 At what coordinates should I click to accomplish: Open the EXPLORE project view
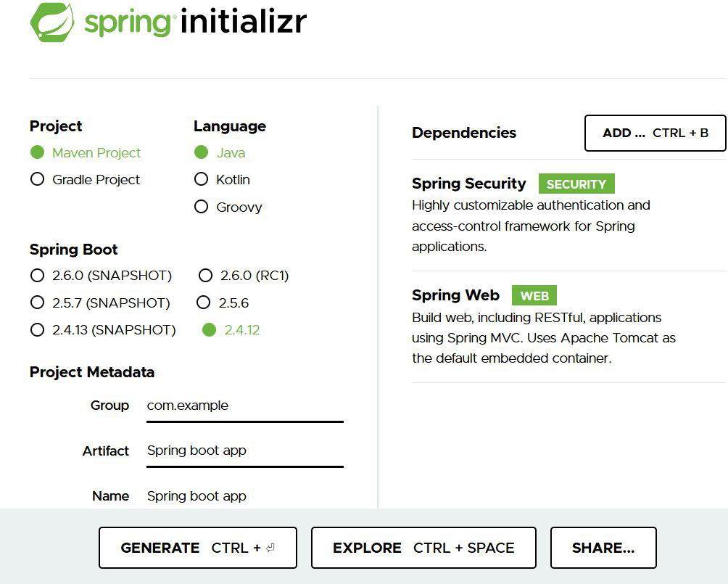423,548
